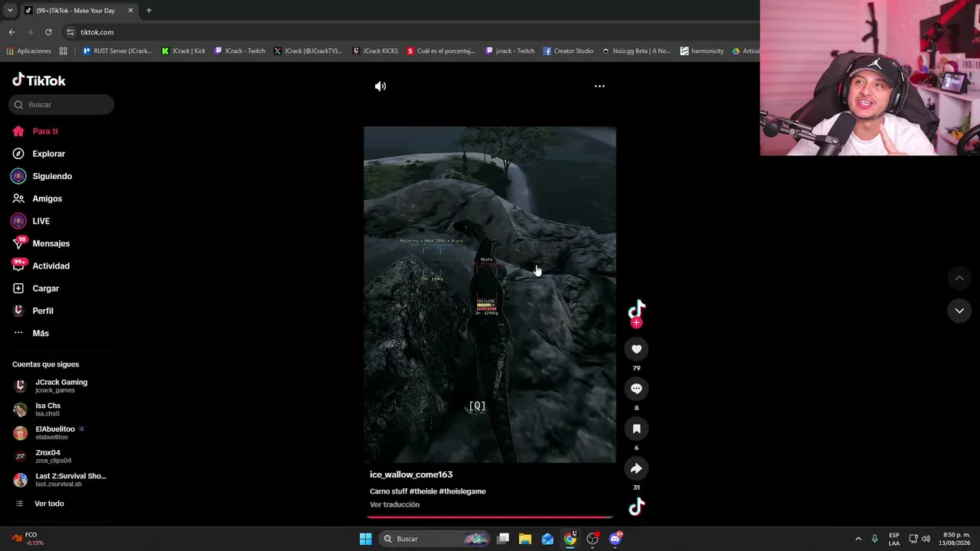The width and height of the screenshot is (980, 551).
Task: Seek using the video progress bar
Action: (490, 517)
